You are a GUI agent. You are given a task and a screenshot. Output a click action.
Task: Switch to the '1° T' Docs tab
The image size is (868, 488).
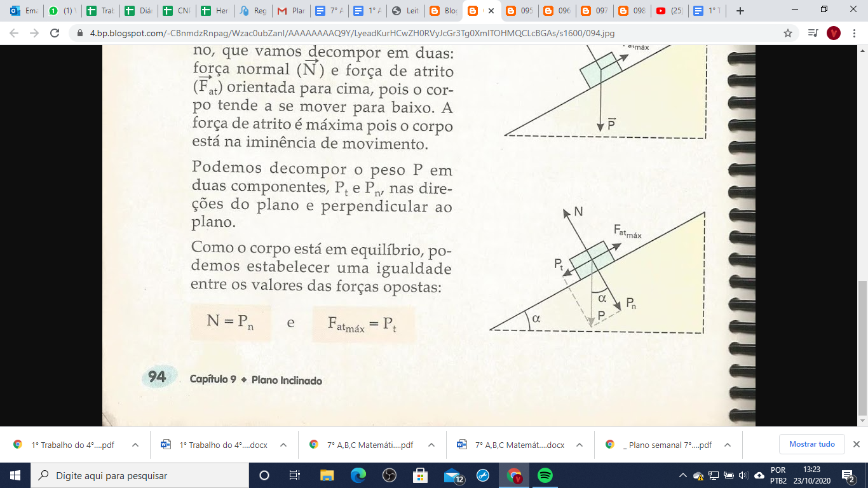coord(708,11)
